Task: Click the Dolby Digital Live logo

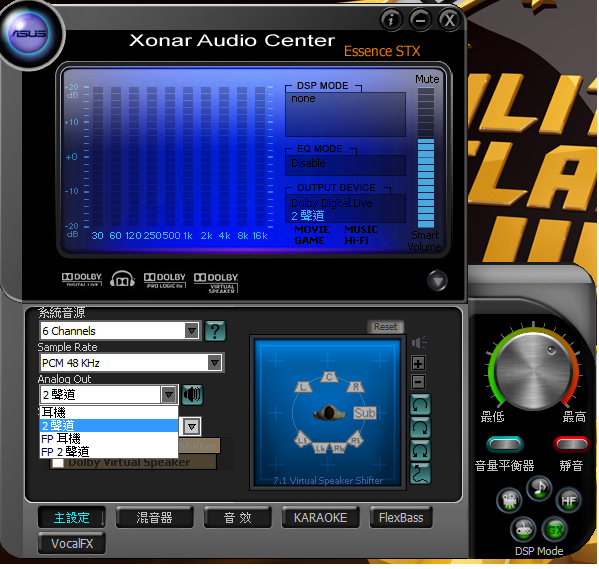Action: click(x=82, y=279)
